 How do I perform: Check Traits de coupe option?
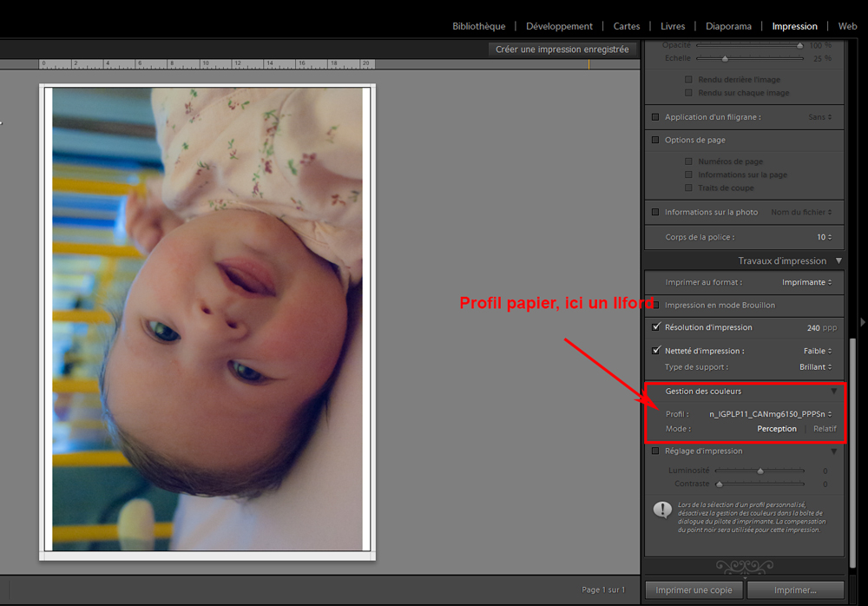(688, 188)
